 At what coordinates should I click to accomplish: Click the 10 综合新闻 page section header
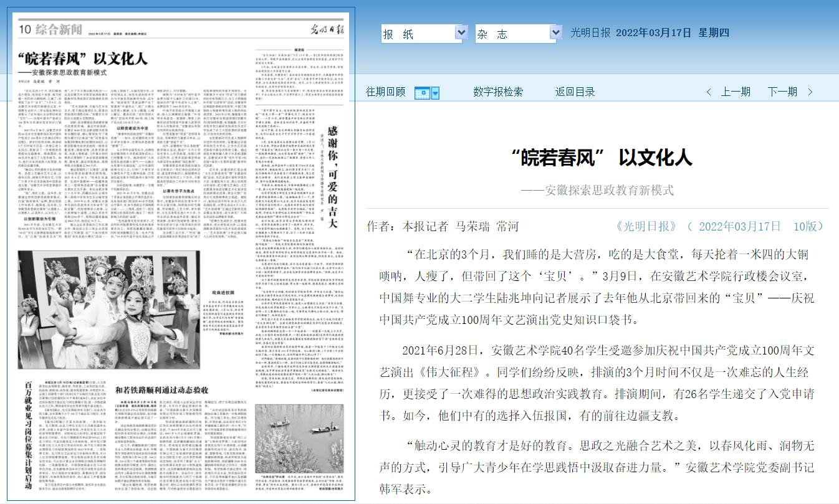(x=50, y=29)
